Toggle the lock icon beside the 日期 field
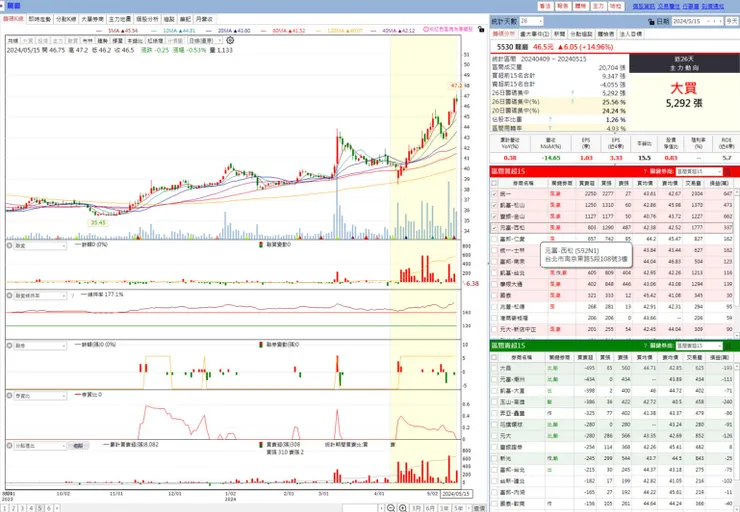The width and height of the screenshot is (740, 512). (x=651, y=22)
